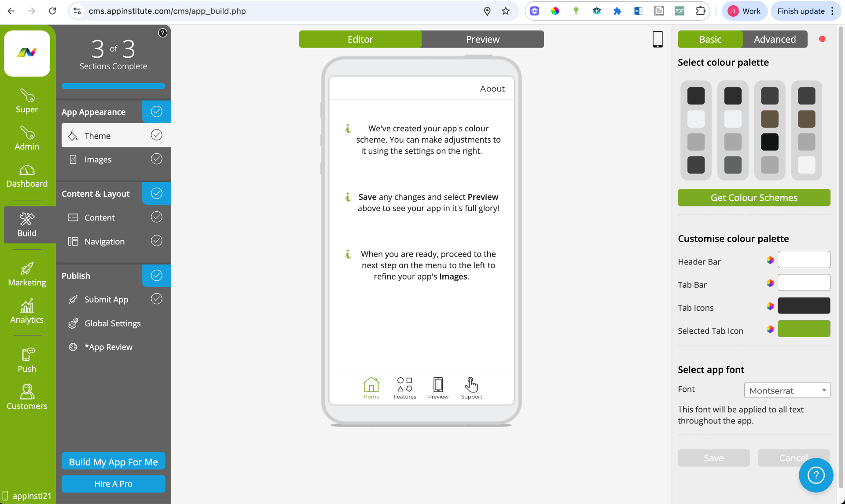Click the Tab Icons dark colour swatch

pyautogui.click(x=804, y=305)
